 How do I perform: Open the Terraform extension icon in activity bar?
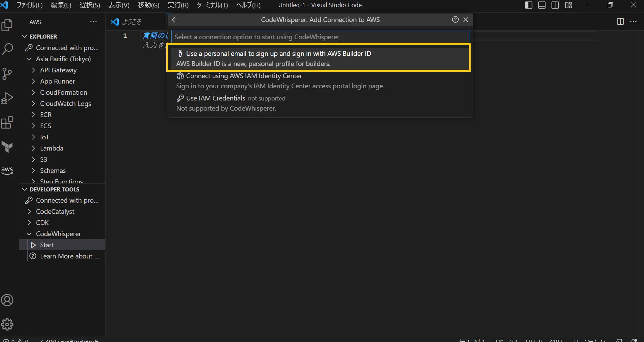[x=7, y=147]
